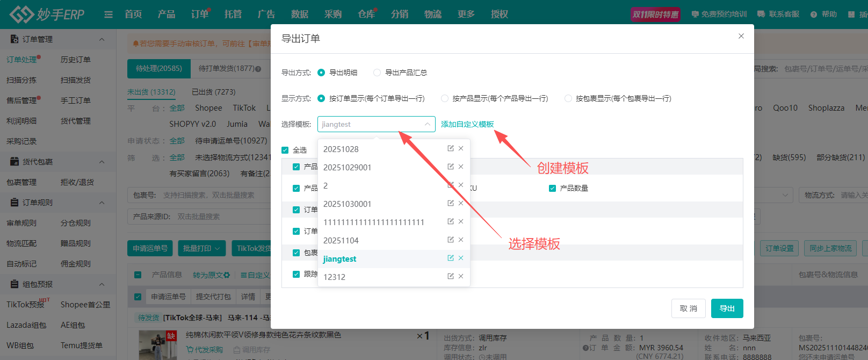
Task: Select 导出产品汇总 export method
Action: [x=377, y=73]
